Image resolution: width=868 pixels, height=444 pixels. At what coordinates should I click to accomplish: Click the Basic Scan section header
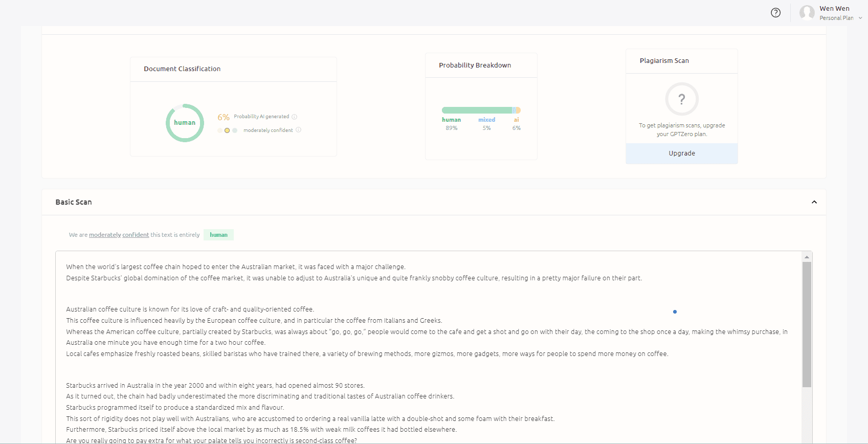point(74,202)
